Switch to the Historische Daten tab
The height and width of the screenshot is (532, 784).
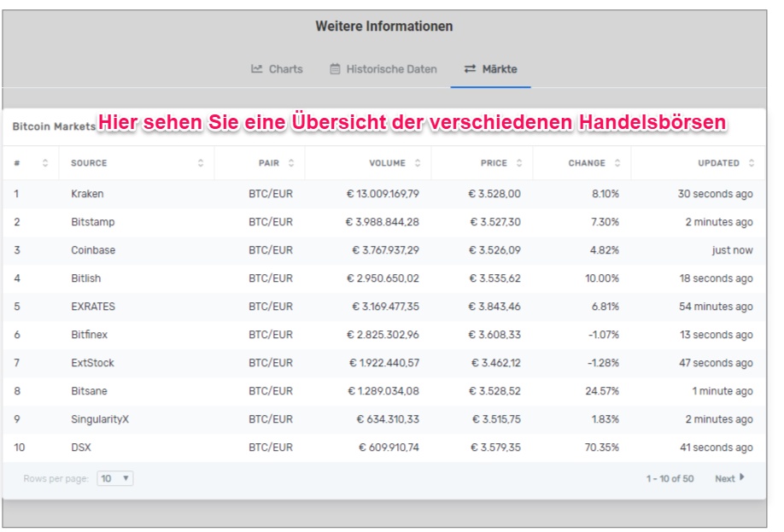point(383,69)
